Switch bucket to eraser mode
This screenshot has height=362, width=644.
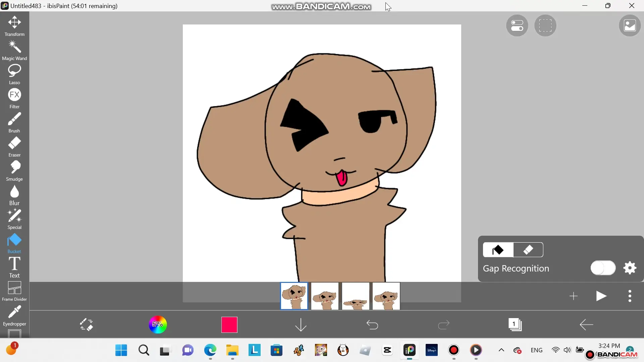pyautogui.click(x=528, y=250)
